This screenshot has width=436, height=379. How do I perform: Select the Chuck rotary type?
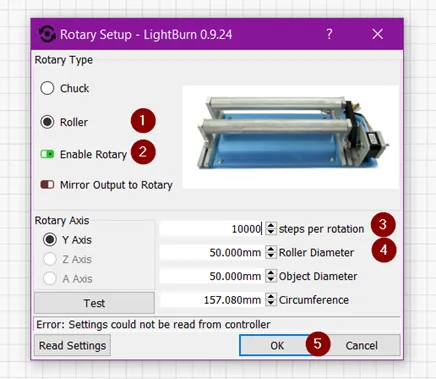pos(47,88)
